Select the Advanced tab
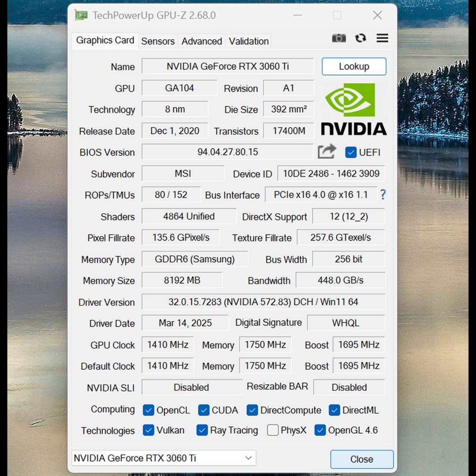This screenshot has width=476, height=476. tap(201, 41)
